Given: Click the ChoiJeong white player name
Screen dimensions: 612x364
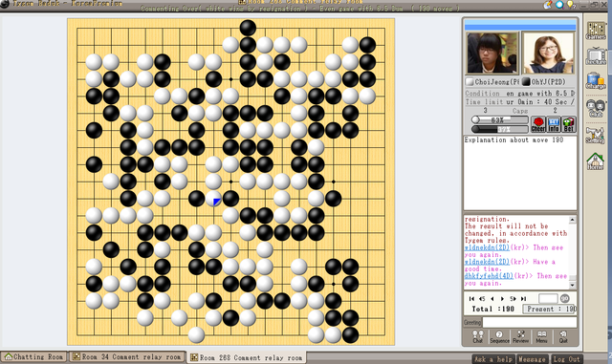Looking at the screenshot, I should (497, 82).
